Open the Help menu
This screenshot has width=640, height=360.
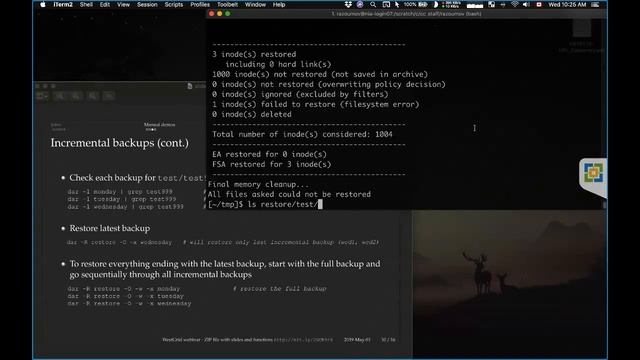pos(279,4)
